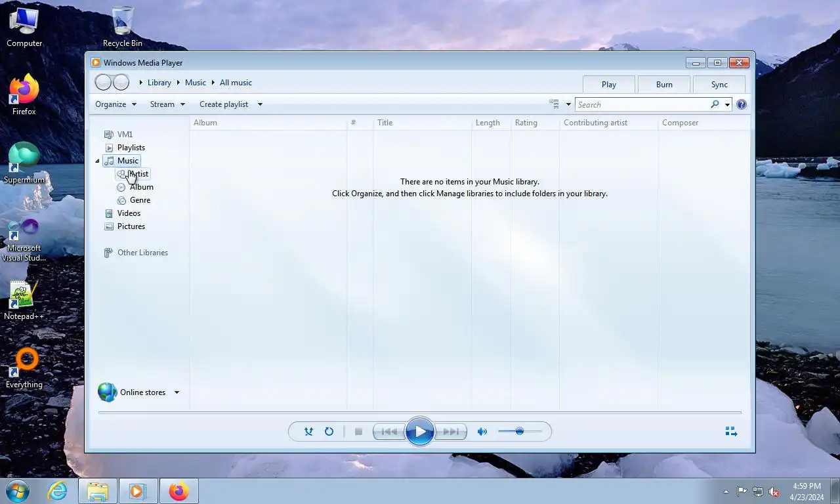
Task: Sort by the Album column header
Action: click(268, 123)
